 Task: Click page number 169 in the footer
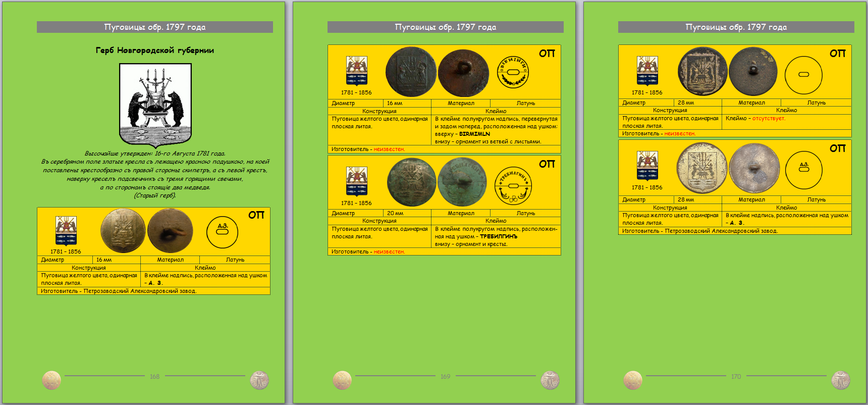coord(445,377)
